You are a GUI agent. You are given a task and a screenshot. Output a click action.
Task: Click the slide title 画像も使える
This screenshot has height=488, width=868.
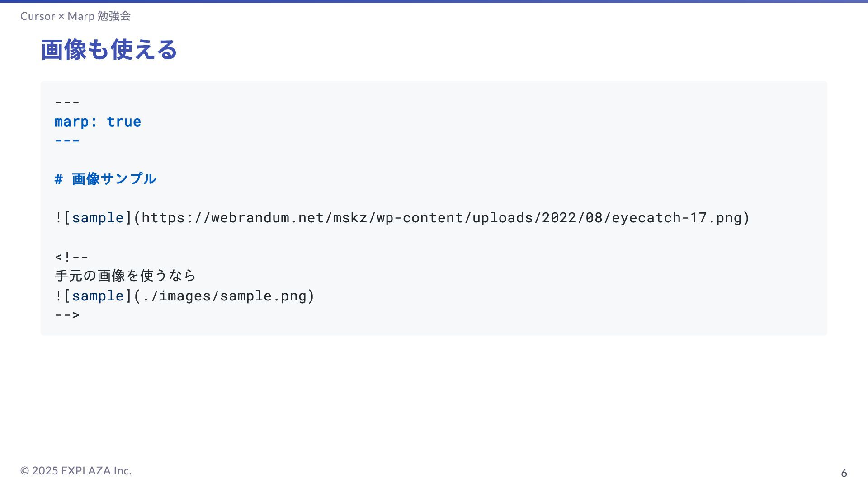pyautogui.click(x=109, y=49)
